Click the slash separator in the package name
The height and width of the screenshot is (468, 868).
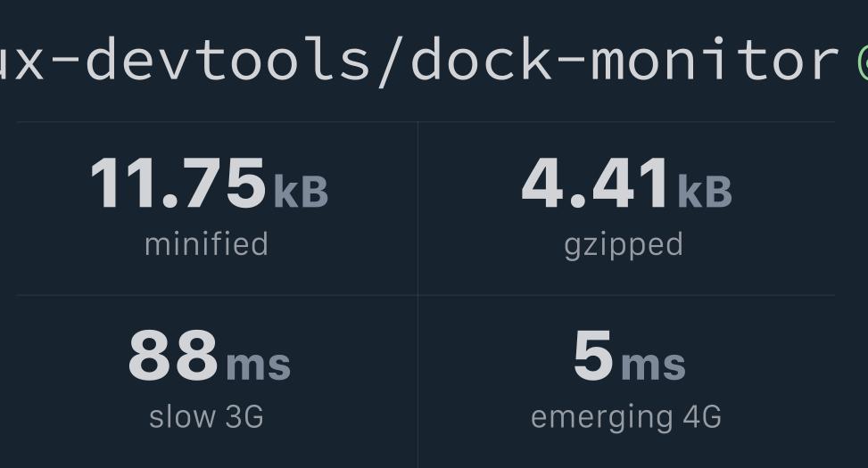(390, 62)
